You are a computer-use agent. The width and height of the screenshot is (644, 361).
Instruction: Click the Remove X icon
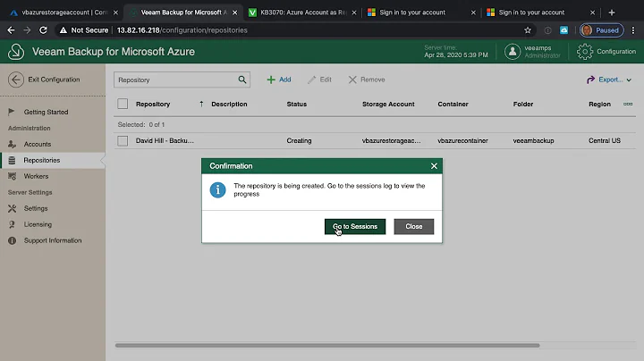(352, 80)
